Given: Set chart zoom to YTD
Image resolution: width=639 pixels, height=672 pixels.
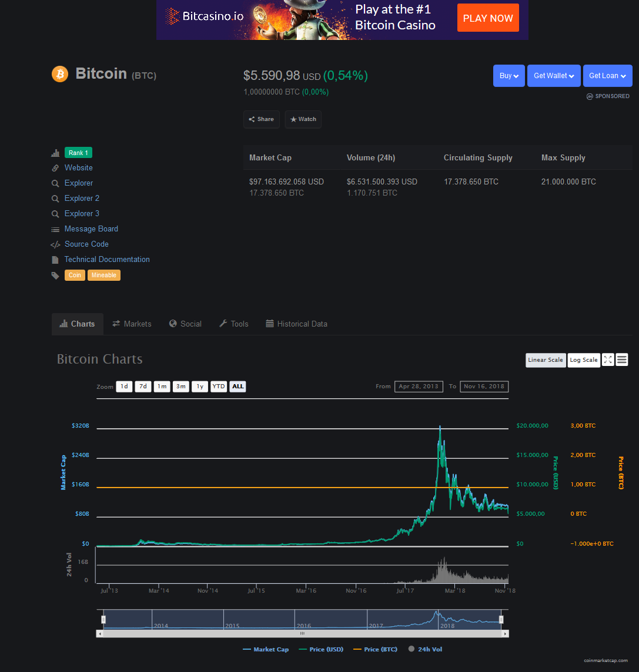Looking at the screenshot, I should pos(219,387).
